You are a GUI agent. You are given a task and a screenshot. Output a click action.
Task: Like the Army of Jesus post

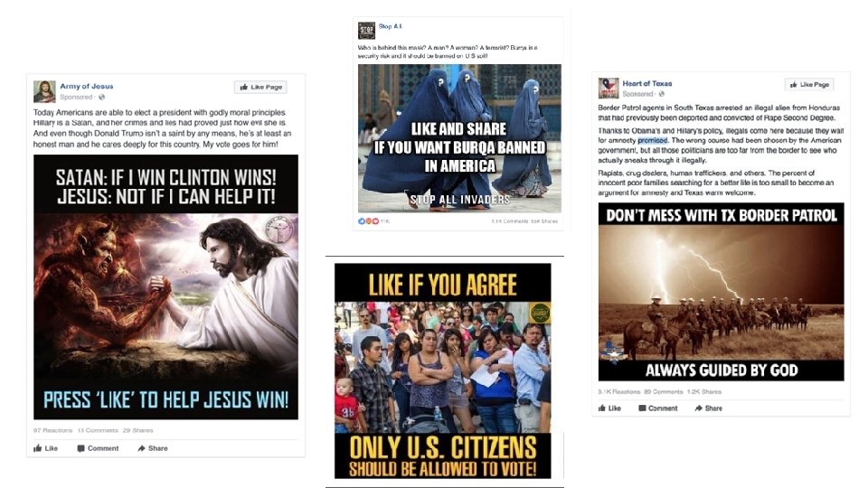pos(45,448)
